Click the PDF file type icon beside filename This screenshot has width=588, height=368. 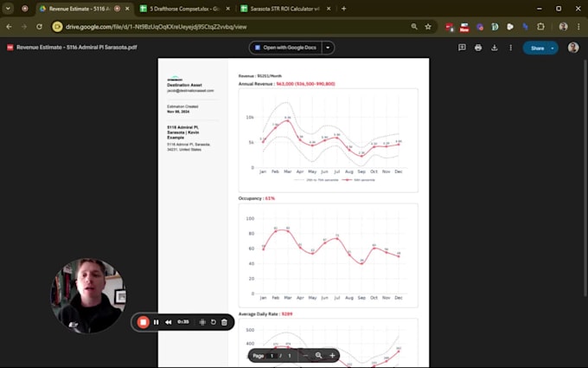(10, 48)
